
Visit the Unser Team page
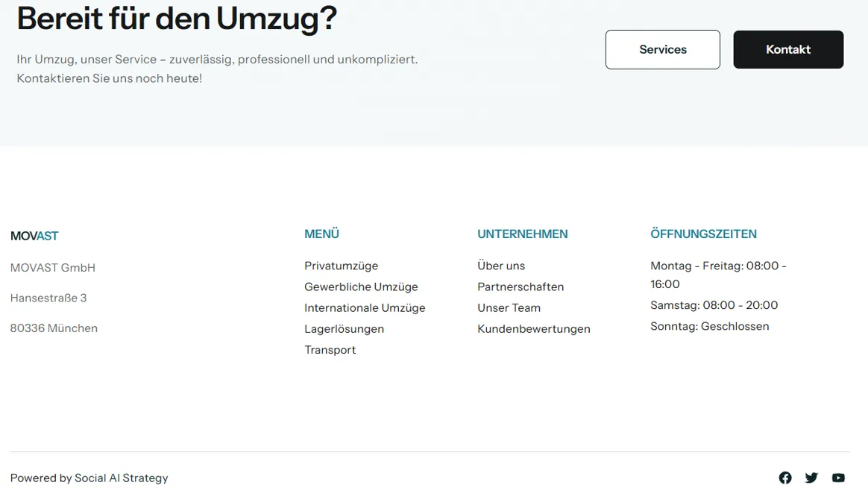509,308
